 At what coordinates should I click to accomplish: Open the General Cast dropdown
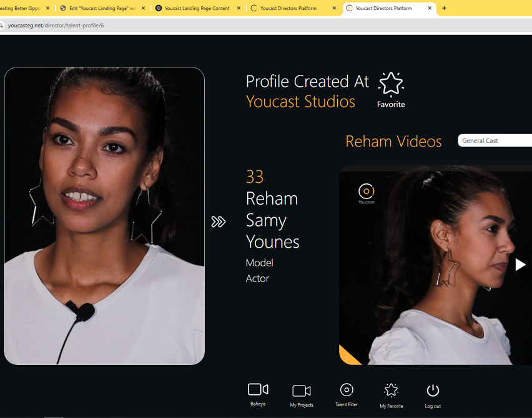pyautogui.click(x=495, y=140)
